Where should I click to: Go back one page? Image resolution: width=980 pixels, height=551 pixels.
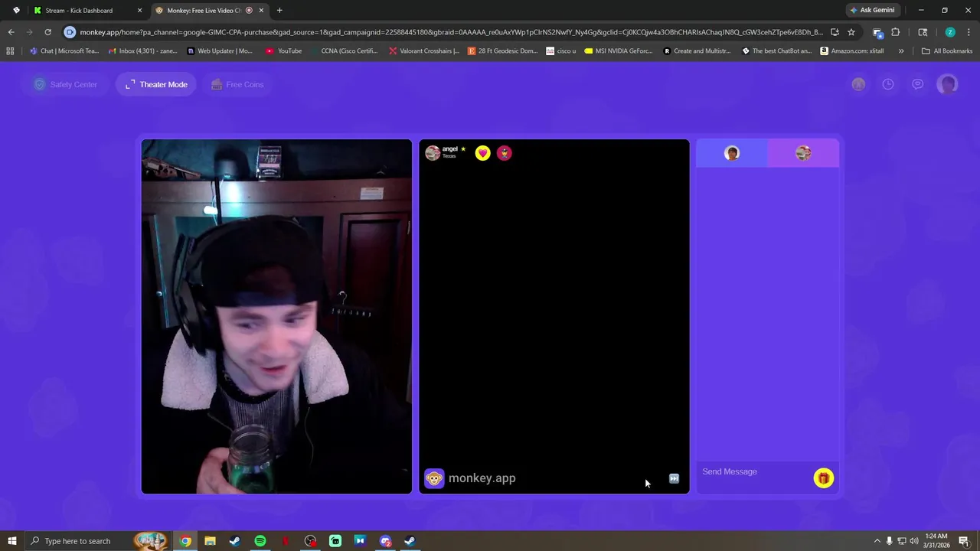[x=11, y=32]
